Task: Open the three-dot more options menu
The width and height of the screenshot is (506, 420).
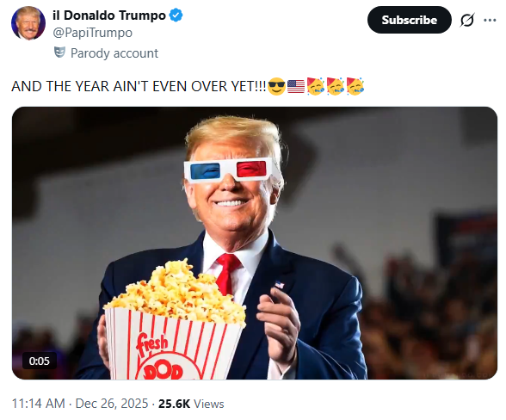Action: pyautogui.click(x=490, y=20)
